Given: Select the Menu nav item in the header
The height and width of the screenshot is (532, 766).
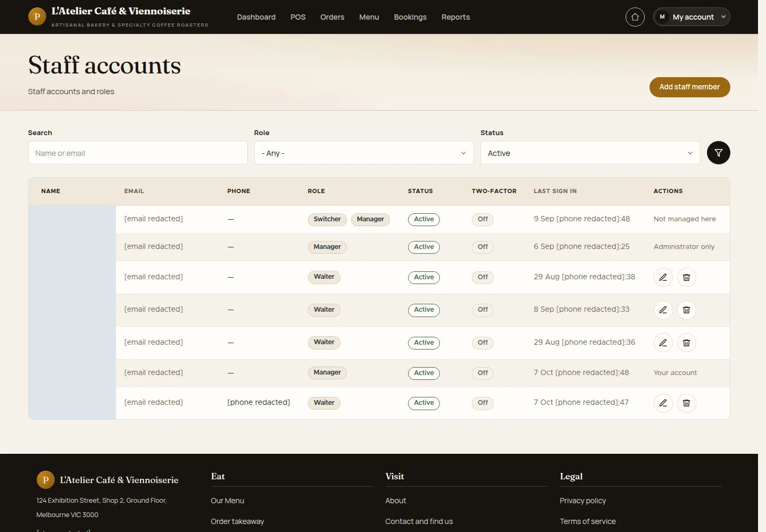Looking at the screenshot, I should 369,17.
